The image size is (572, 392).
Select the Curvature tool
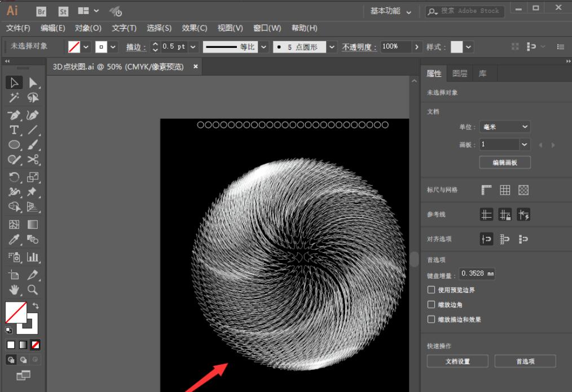[x=33, y=115]
